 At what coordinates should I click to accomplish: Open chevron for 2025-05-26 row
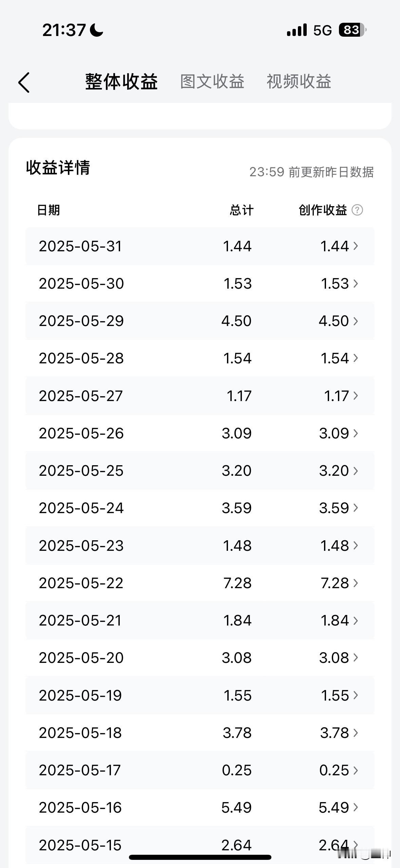pyautogui.click(x=356, y=433)
